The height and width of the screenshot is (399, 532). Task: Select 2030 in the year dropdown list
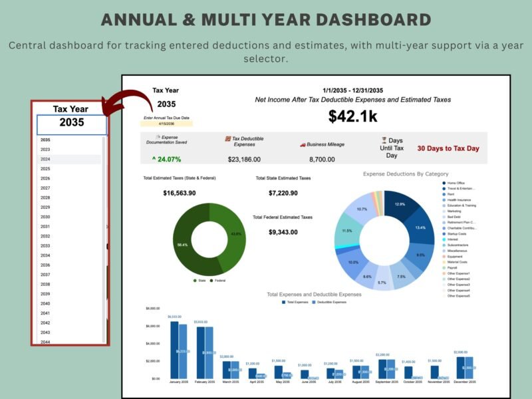(x=69, y=217)
